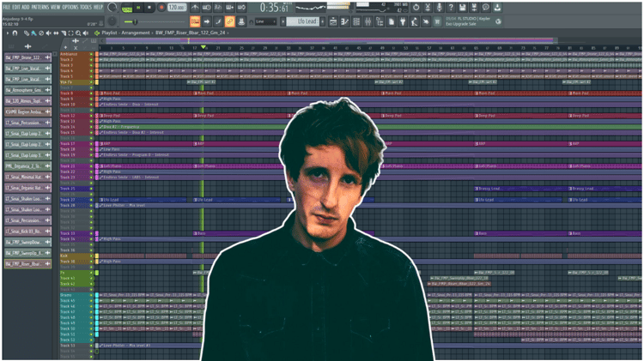This screenshot has height=361, width=644.
Task: Toggle the multilink to controllers icon
Action: click(x=229, y=21)
